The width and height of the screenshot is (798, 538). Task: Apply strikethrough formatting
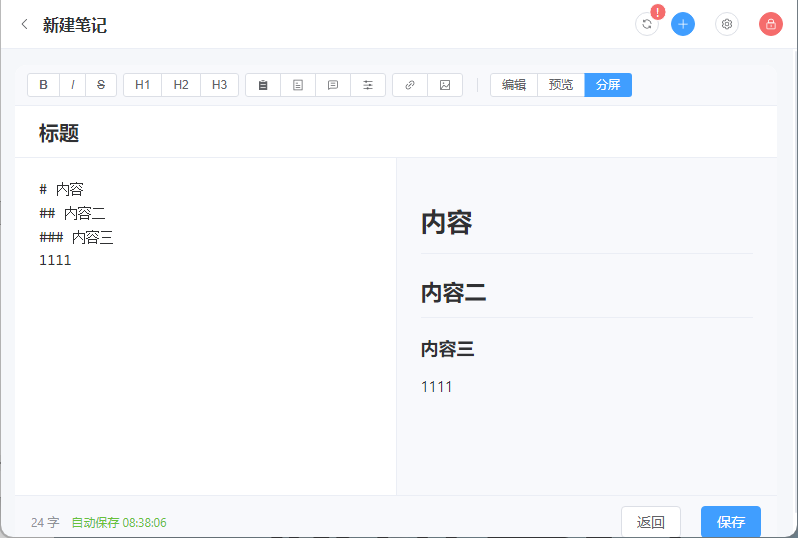coord(101,84)
